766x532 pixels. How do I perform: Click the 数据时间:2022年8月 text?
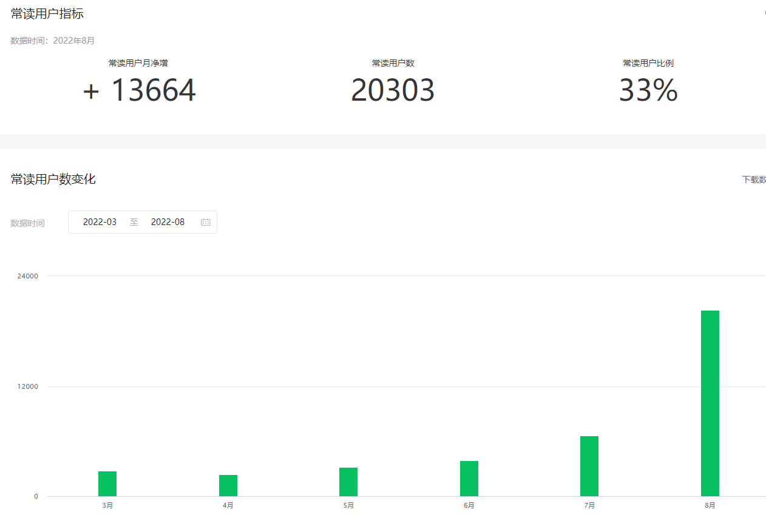click(53, 41)
